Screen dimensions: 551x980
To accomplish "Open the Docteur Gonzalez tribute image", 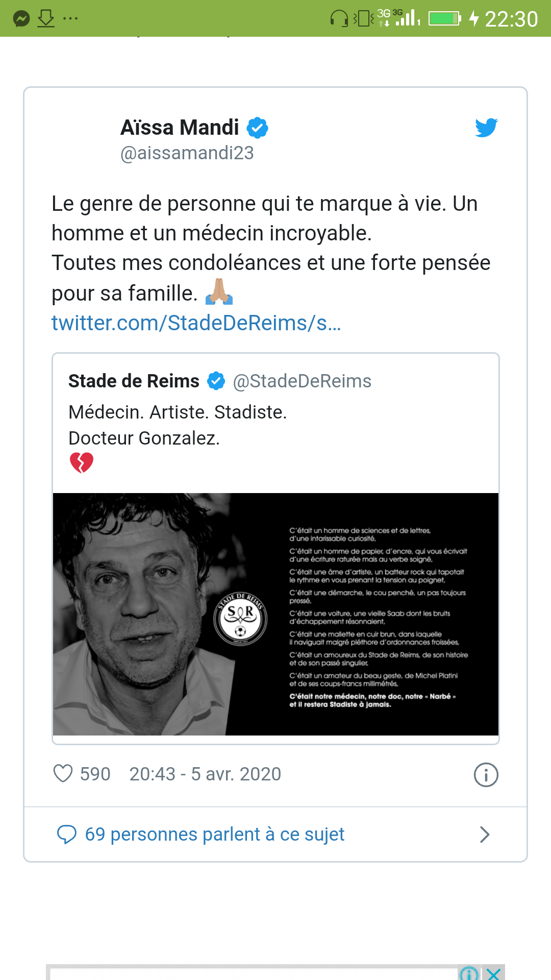I will pos(275,614).
